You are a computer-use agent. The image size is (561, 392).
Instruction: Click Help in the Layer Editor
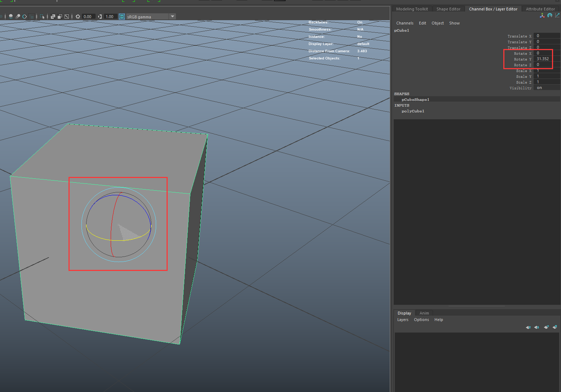(x=438, y=320)
